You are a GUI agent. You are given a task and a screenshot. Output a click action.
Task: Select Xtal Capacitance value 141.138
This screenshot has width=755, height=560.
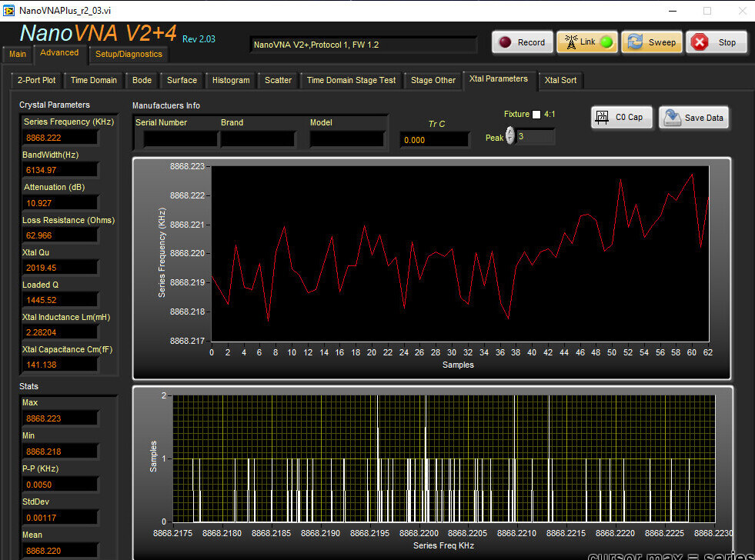point(61,364)
